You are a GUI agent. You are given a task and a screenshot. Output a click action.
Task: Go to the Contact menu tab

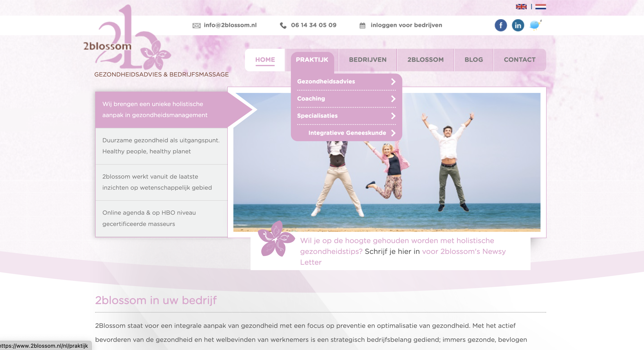click(x=520, y=60)
